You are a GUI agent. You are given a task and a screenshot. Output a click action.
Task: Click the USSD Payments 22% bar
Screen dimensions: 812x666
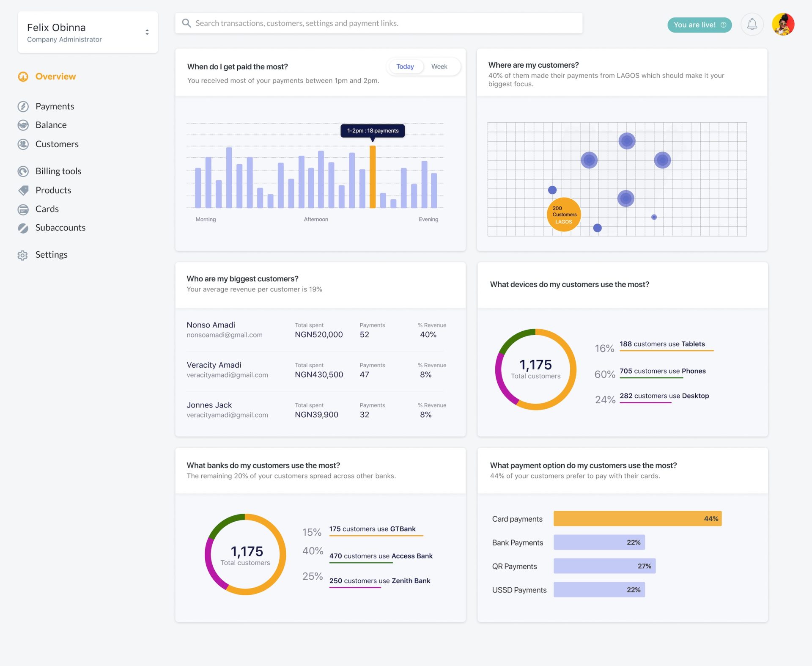point(599,590)
